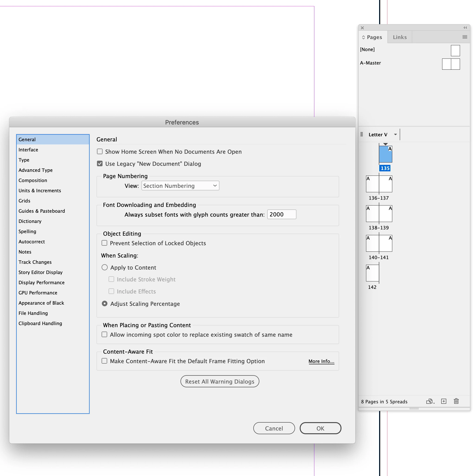This screenshot has width=476, height=476.
Task: Select Interface in the preferences list
Action: tap(28, 150)
